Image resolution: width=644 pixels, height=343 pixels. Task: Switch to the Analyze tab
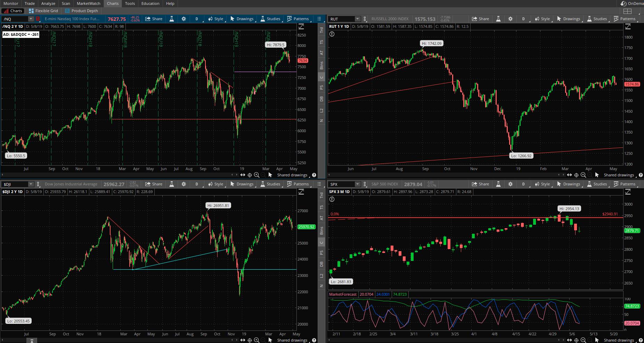point(48,3)
